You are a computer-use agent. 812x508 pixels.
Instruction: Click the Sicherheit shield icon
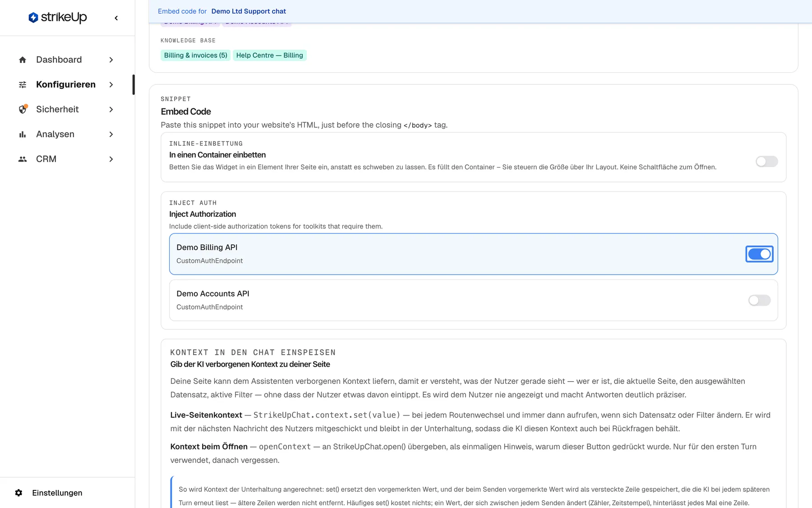(x=23, y=109)
